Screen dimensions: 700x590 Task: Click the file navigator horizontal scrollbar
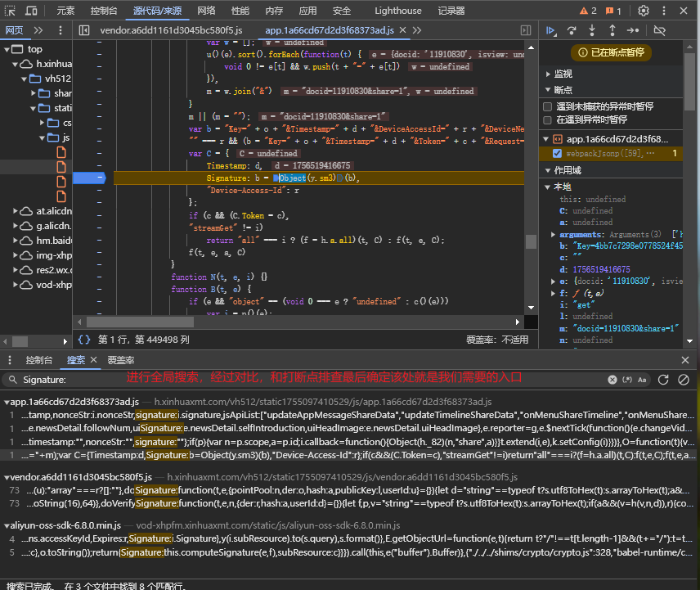pos(20,342)
